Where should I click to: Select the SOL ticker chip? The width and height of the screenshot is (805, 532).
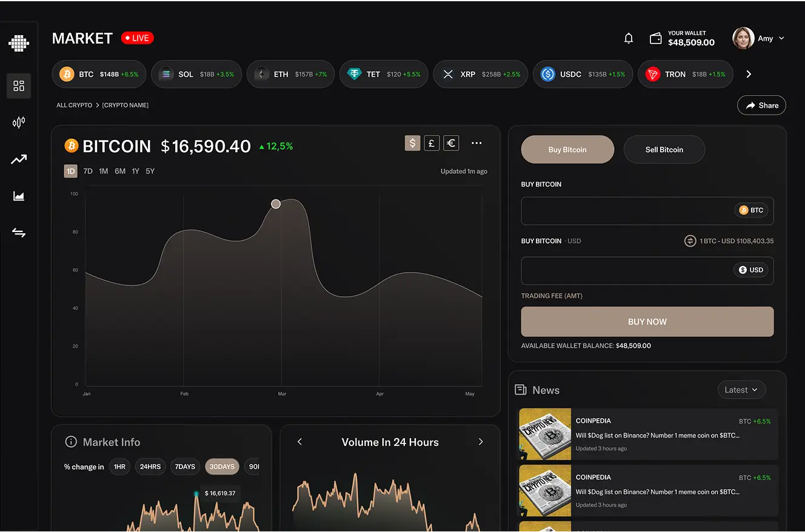(196, 74)
